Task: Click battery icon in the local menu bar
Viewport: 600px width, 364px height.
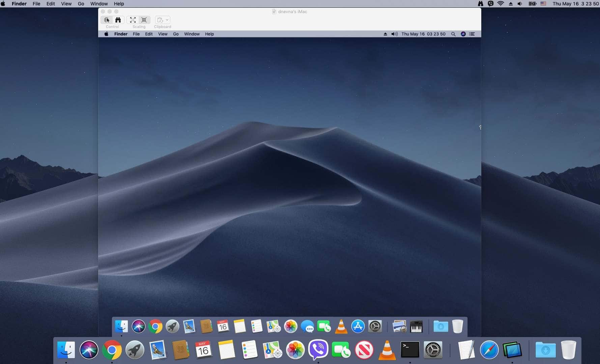Action: point(532,4)
